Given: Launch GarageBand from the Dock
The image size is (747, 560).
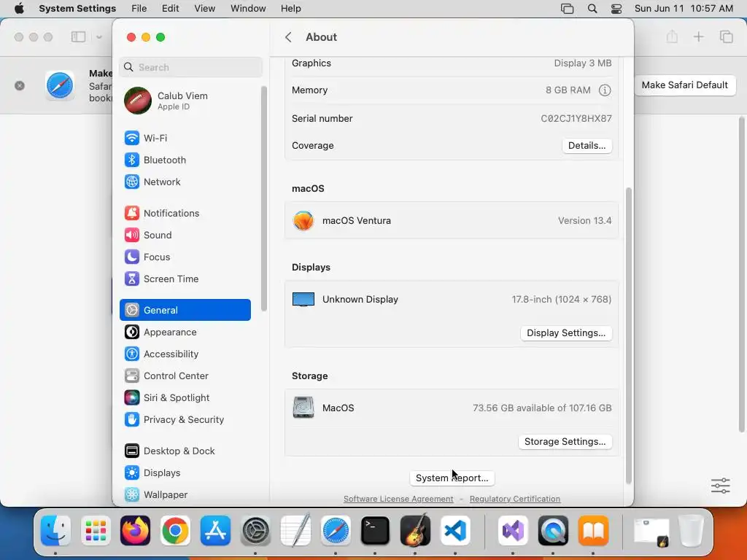Looking at the screenshot, I should pyautogui.click(x=415, y=531).
